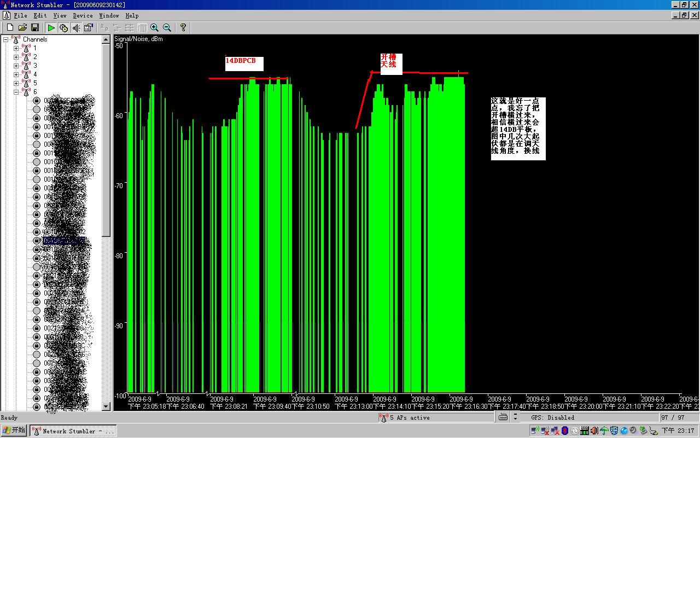The width and height of the screenshot is (700, 598).
Task: Switch to small icons view
Action: (117, 27)
